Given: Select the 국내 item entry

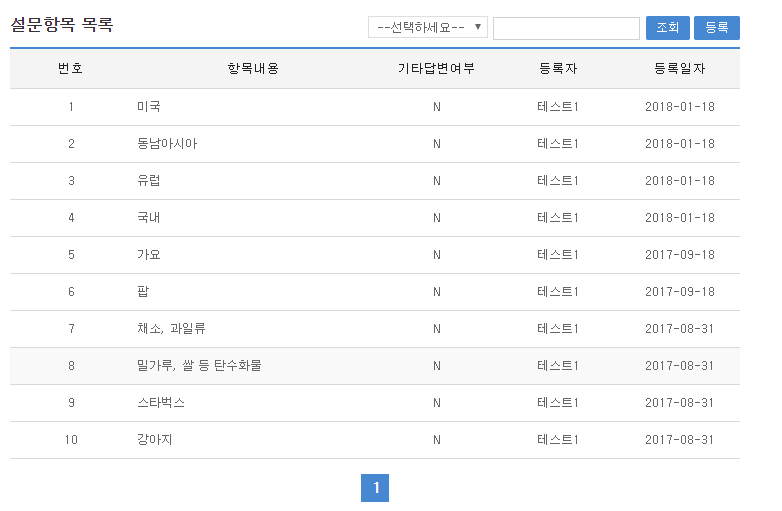Looking at the screenshot, I should click(x=149, y=218).
